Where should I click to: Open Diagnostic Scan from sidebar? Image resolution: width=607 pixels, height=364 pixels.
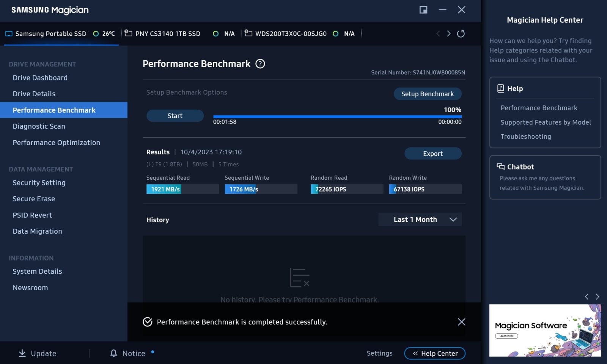[x=39, y=126]
